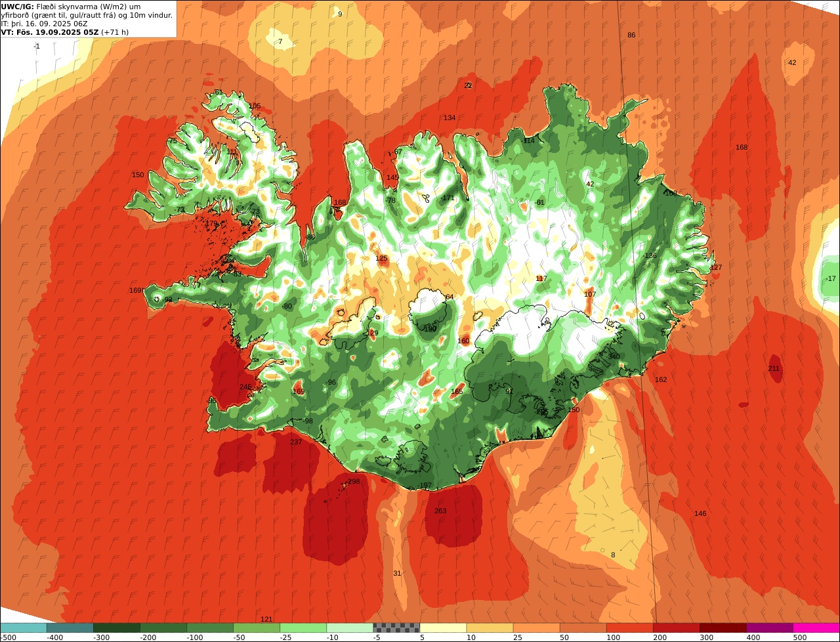Click the dark red swatch between 200 and 300

(x=677, y=628)
